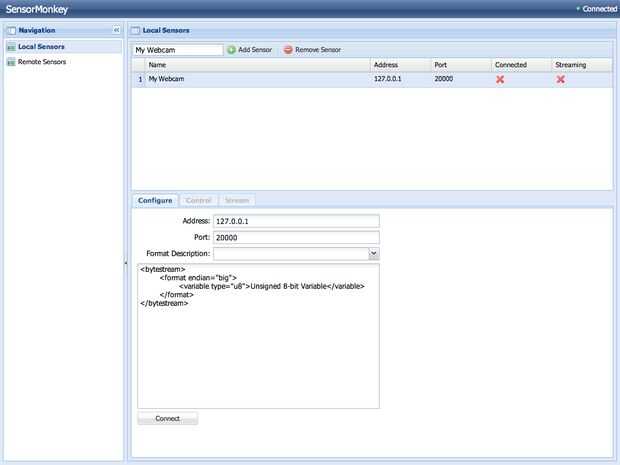Select the Local Sensors sidebar icon
Viewport: 620px width, 465px height.
click(11, 47)
